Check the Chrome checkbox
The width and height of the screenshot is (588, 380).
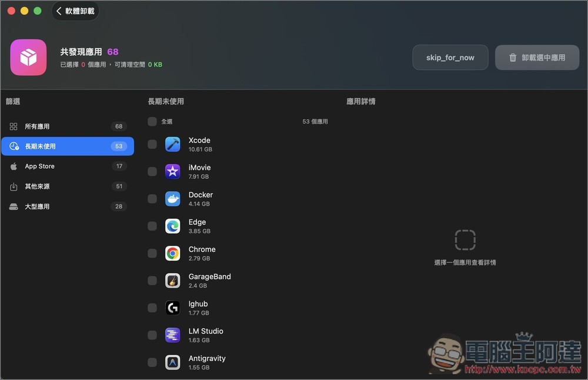152,253
